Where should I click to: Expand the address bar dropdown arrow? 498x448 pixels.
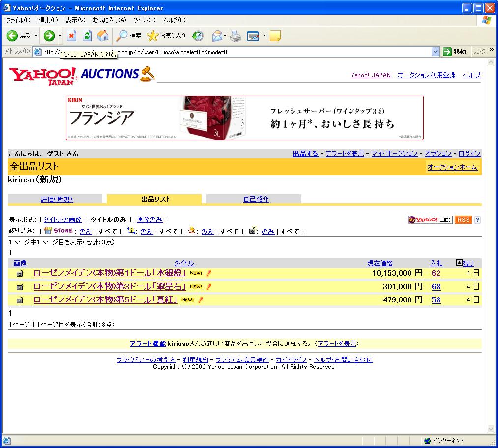[435, 52]
